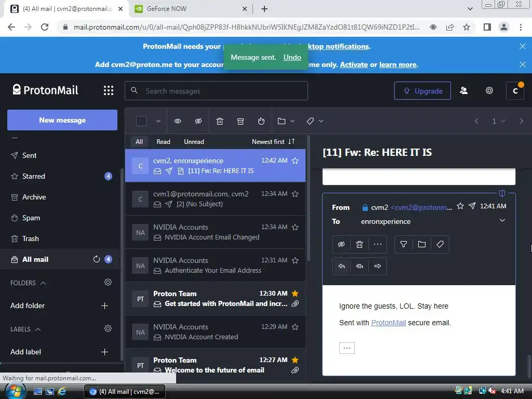The width and height of the screenshot is (532, 399).
Task: Star the Authenticate Your Email Address message
Action: tap(295, 260)
